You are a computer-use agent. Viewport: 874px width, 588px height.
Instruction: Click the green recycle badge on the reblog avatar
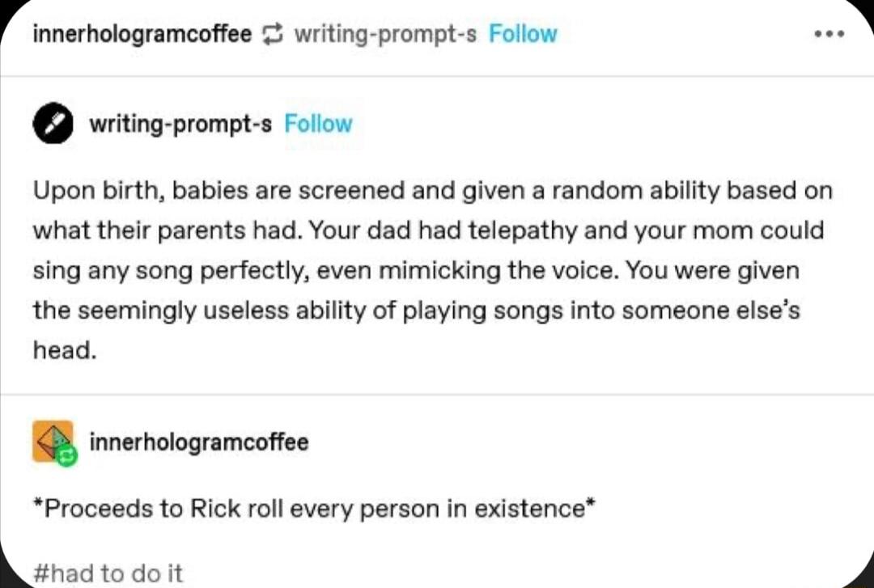coord(65,457)
